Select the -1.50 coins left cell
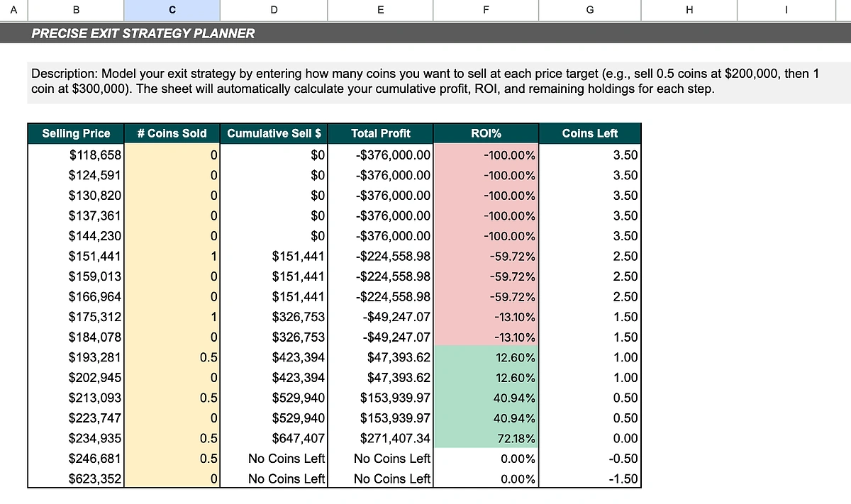The width and height of the screenshot is (851, 504). [x=589, y=478]
